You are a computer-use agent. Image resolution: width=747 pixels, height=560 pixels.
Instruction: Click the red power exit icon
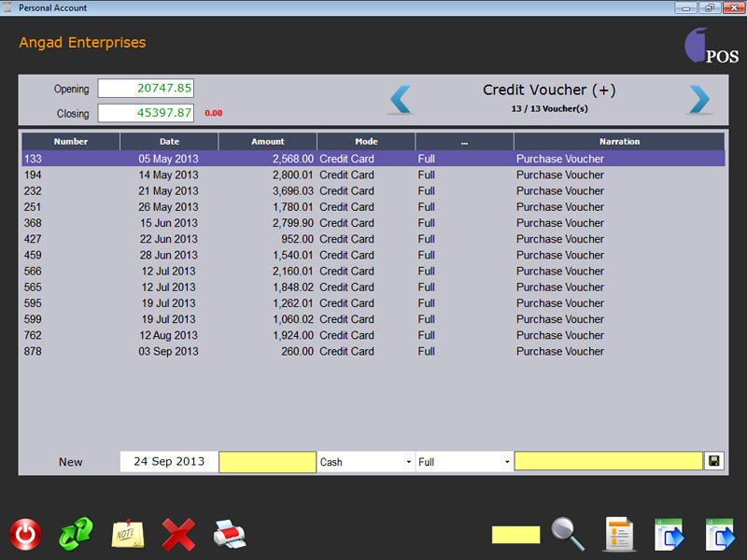25,535
